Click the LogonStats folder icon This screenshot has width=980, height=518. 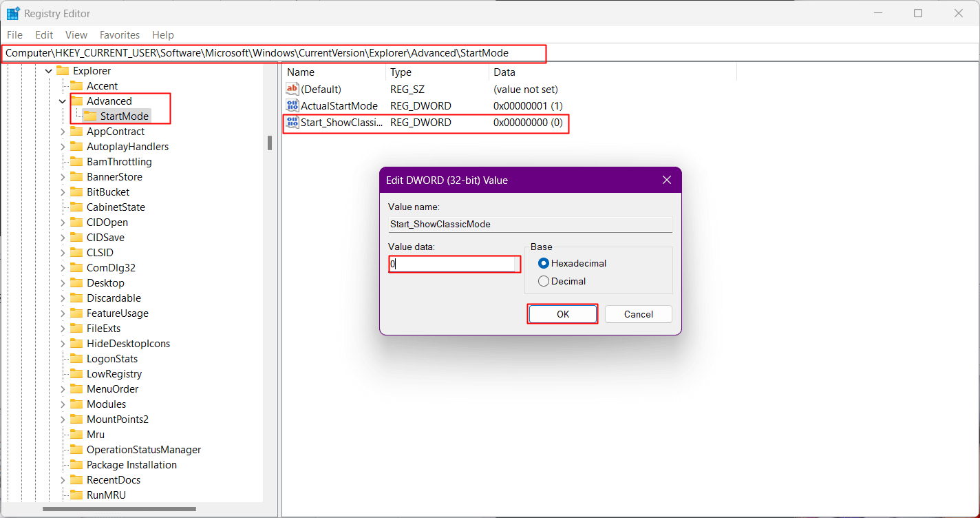click(x=76, y=359)
